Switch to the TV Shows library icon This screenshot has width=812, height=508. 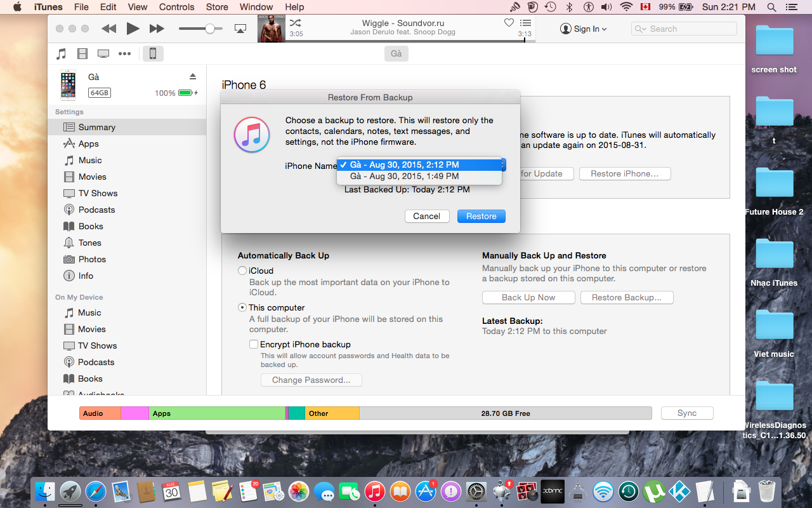click(x=103, y=53)
